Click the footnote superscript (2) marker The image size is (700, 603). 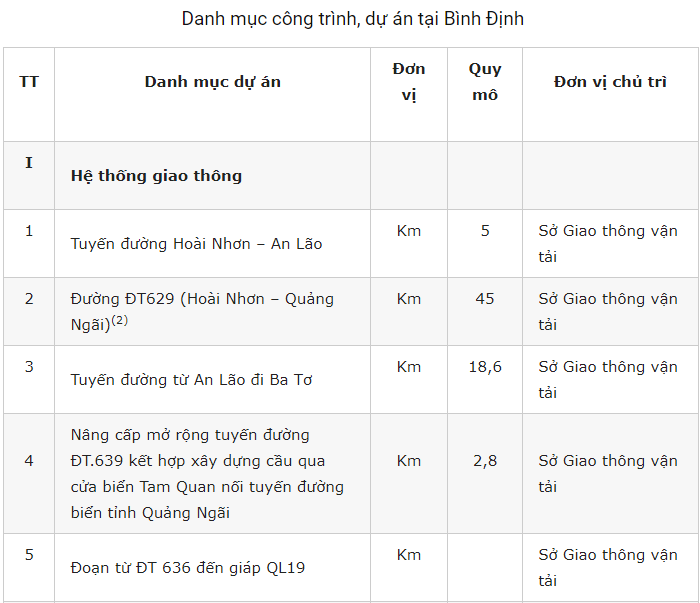pyautogui.click(x=120, y=320)
